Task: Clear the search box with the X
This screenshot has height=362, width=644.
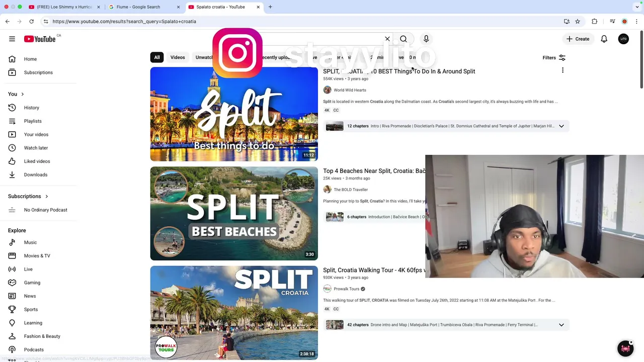Action: point(387,39)
